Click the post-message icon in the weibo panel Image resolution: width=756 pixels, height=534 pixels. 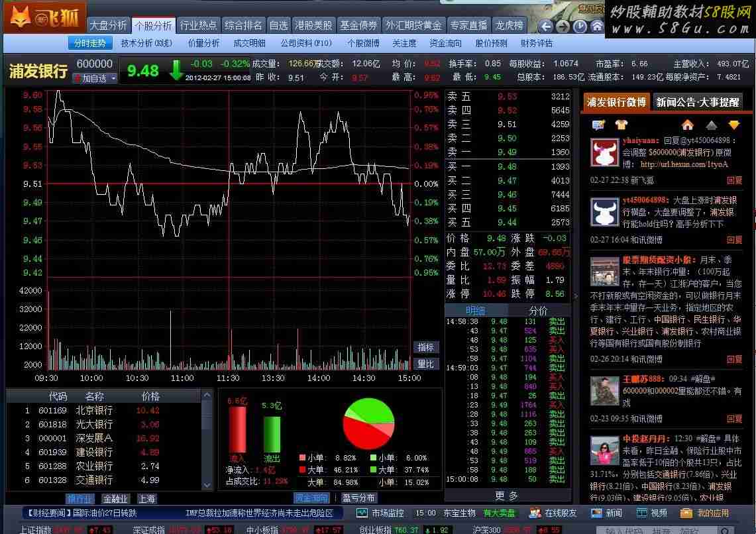599,125
